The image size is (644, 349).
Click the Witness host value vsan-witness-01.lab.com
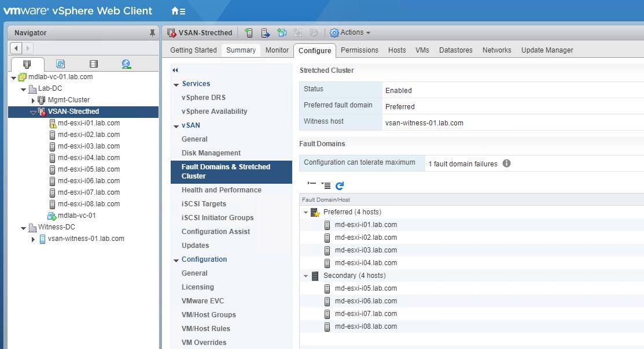[424, 123]
